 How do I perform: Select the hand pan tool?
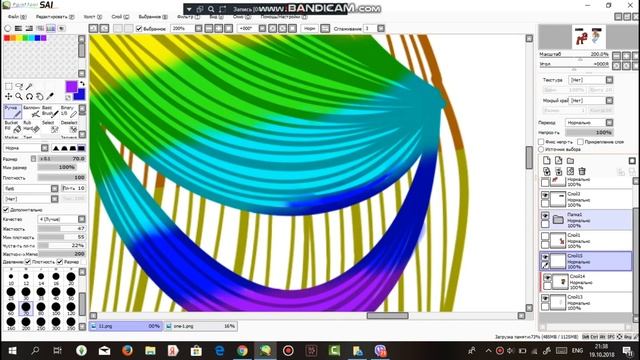click(x=40, y=97)
